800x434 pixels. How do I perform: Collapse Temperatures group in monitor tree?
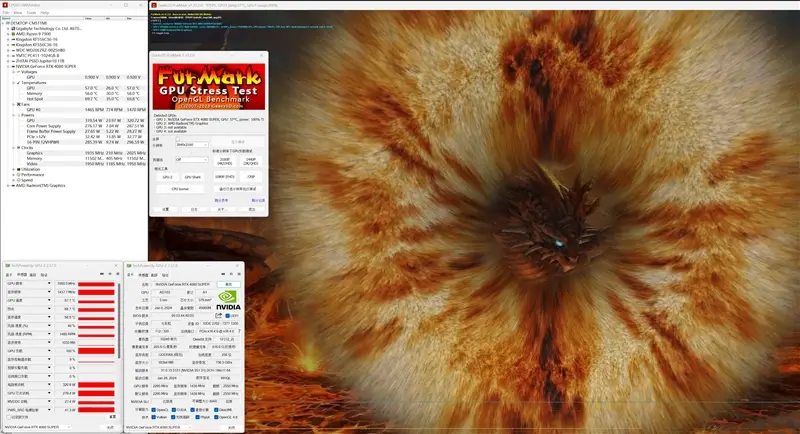pos(13,83)
